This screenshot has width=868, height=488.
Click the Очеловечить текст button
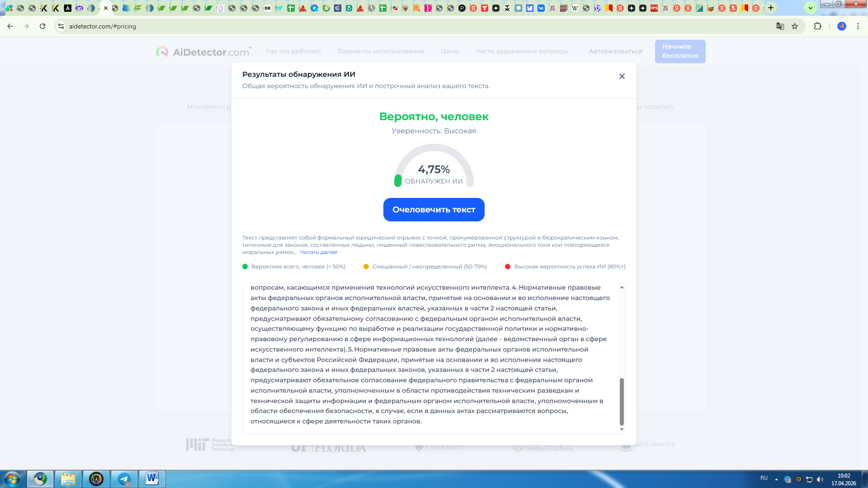point(434,210)
